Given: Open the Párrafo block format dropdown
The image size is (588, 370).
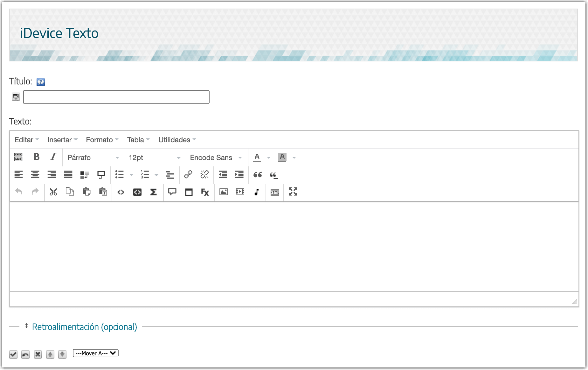Looking at the screenshot, I should tap(93, 157).
